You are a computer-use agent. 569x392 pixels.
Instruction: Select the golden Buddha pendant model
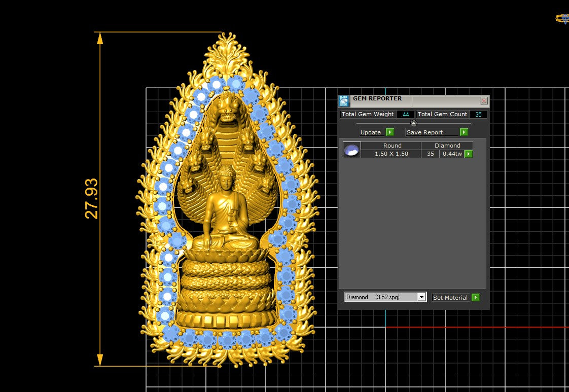(228, 200)
